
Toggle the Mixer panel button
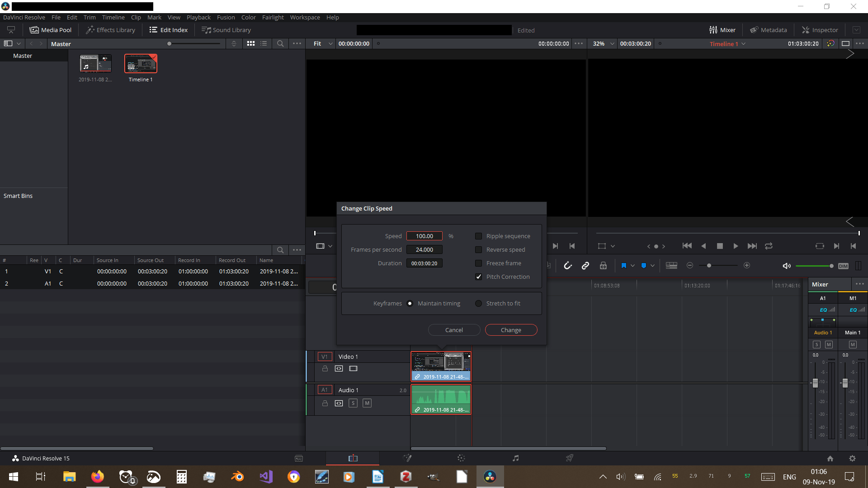(x=722, y=30)
